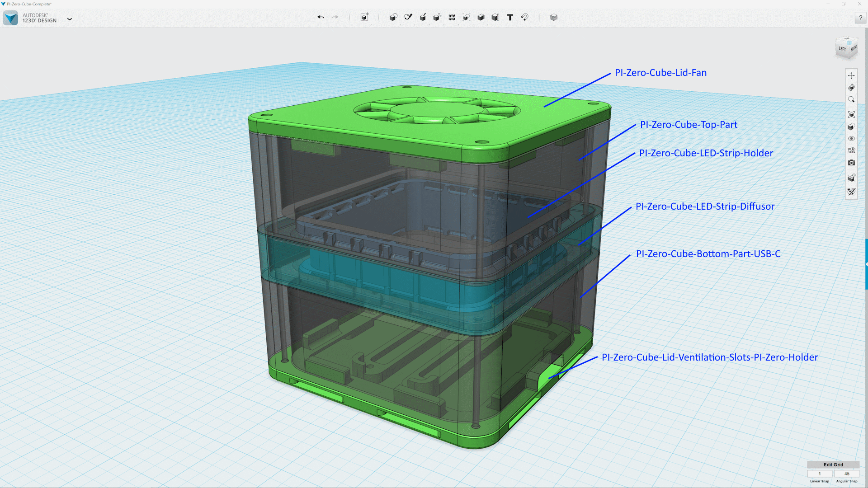Image resolution: width=868 pixels, height=488 pixels.
Task: Select the Pan navigation tool
Action: pos(851,75)
